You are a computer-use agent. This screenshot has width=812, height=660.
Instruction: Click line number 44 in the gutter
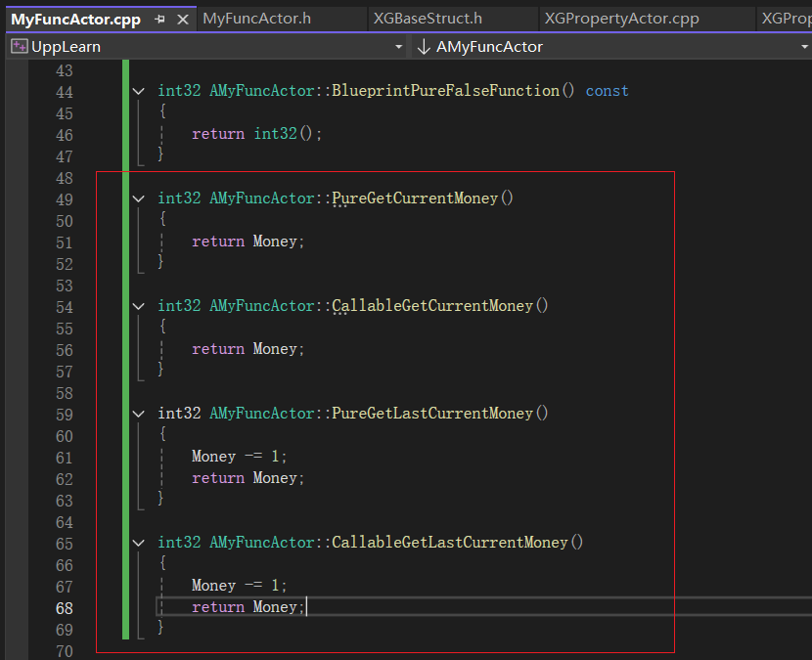[65, 92]
